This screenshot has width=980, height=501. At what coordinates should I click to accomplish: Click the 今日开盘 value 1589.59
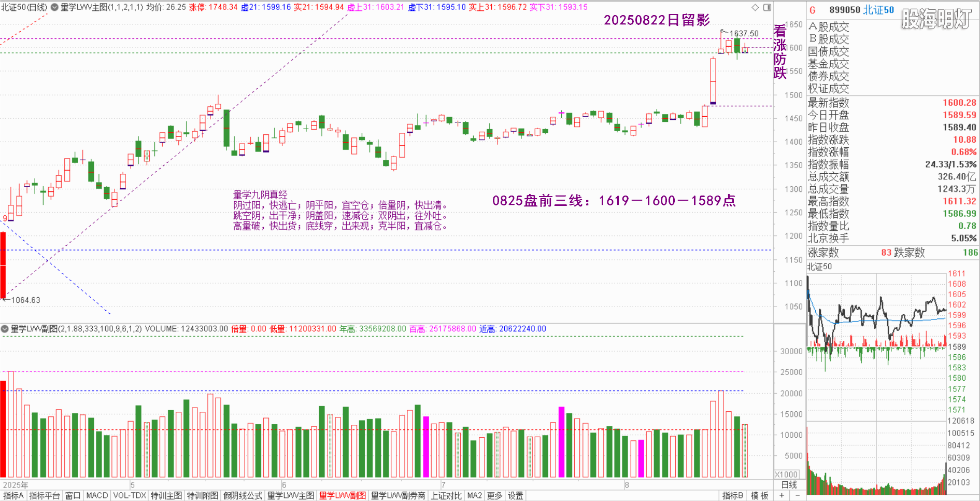coord(959,115)
